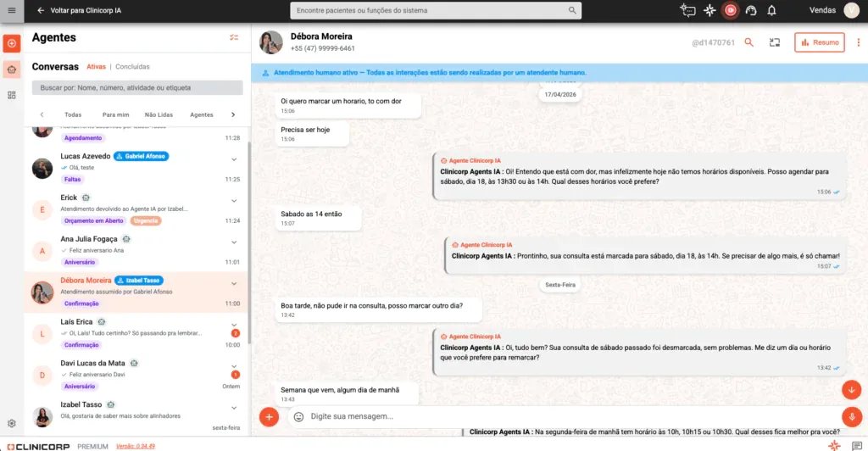Screen dimensions: 868x451
Task: Expand Ana Julia Fogaça conversation options
Action: click(x=234, y=242)
